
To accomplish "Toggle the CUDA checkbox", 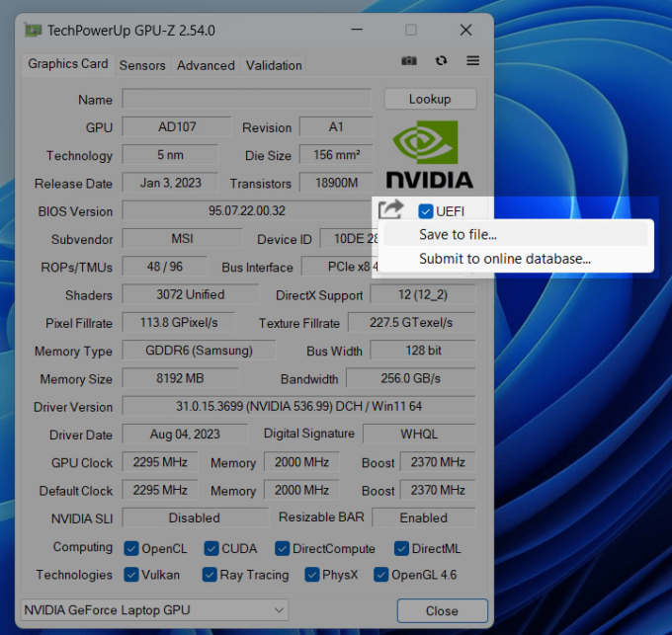I will (210, 548).
